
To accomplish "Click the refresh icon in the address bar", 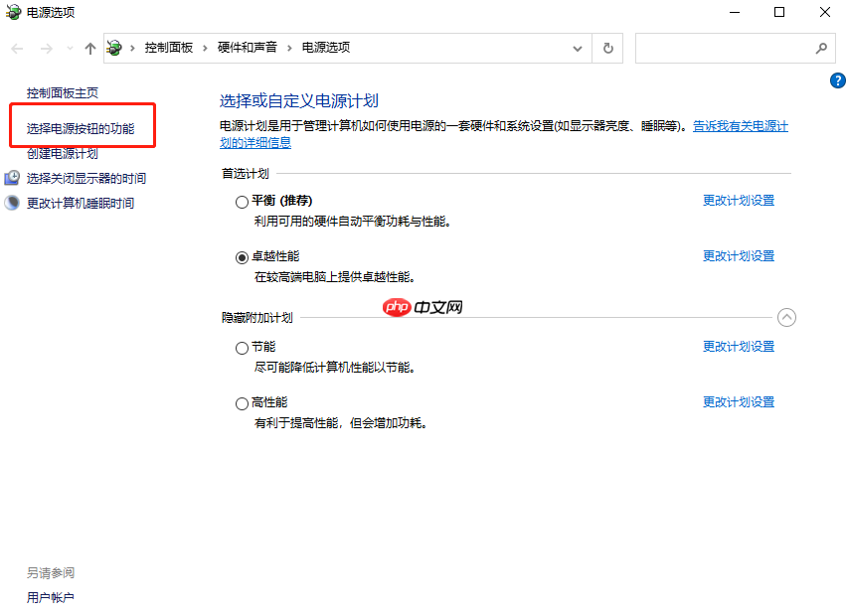I will pos(607,47).
